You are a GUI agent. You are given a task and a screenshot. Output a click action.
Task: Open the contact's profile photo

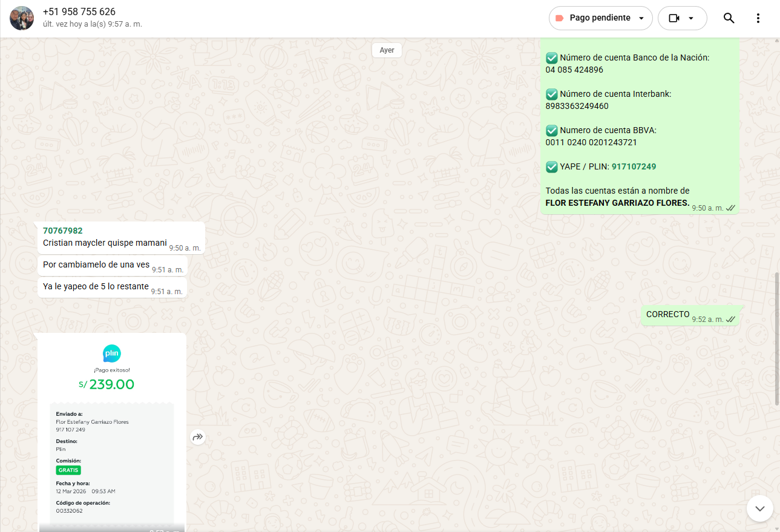22,18
